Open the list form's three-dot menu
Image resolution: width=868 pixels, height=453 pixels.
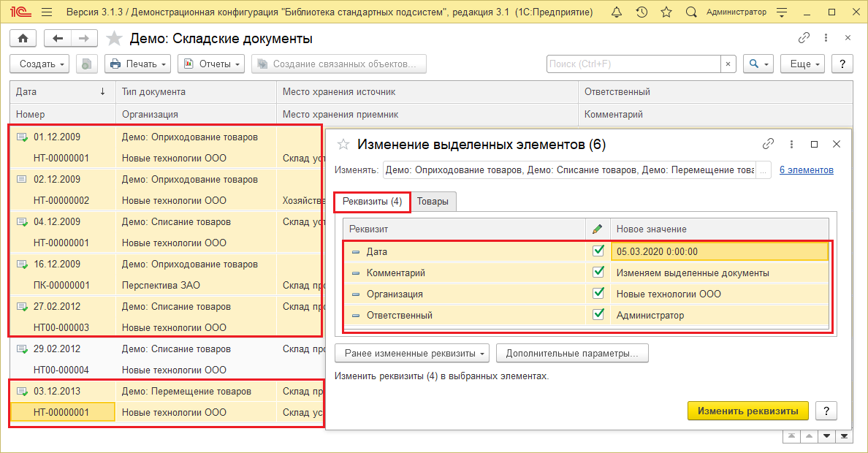pyautogui.click(x=826, y=38)
